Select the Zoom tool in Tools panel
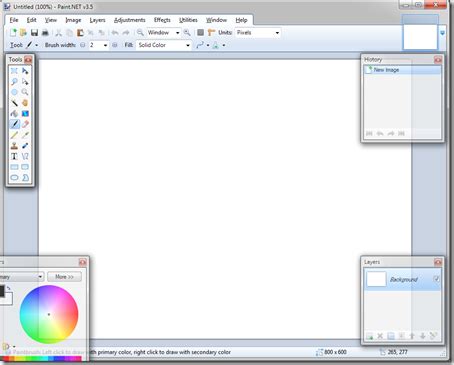454x365 pixels. pyautogui.click(x=25, y=92)
